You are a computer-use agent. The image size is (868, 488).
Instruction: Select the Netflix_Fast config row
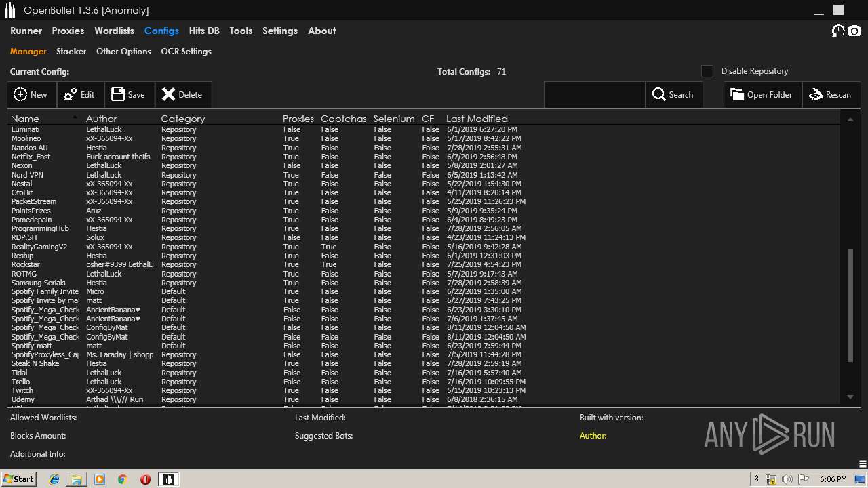tap(425, 157)
